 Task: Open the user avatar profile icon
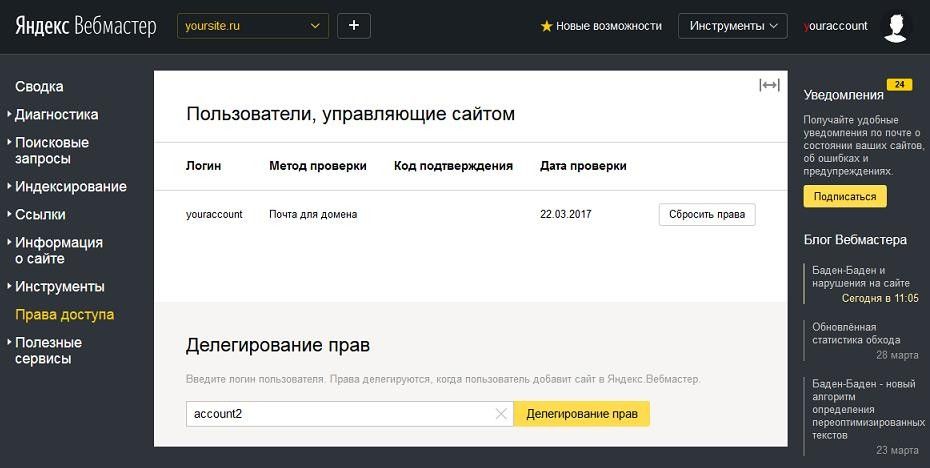tap(895, 28)
